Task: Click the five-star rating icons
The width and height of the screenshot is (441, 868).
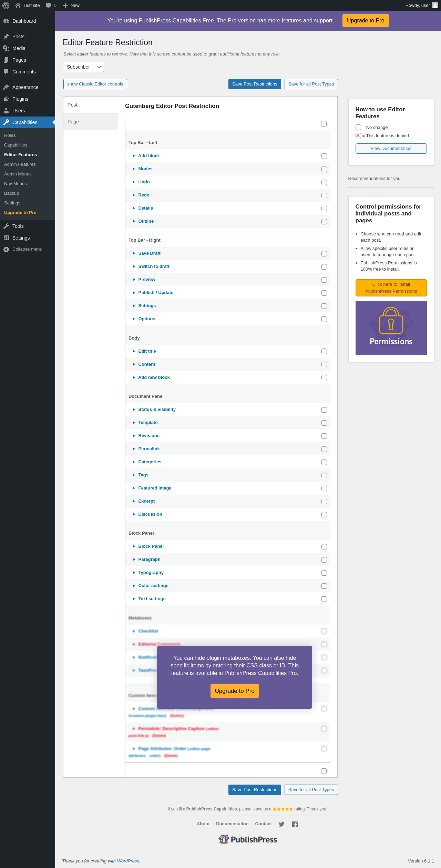Action: (x=283, y=809)
